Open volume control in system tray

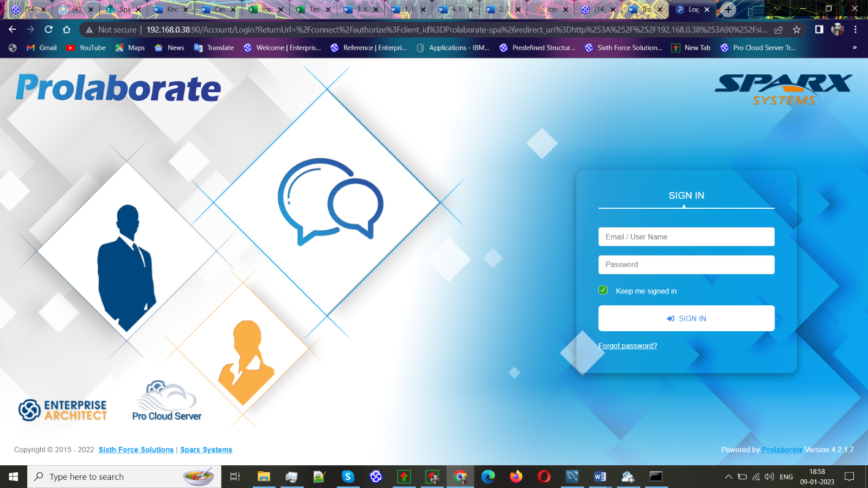coord(769,477)
